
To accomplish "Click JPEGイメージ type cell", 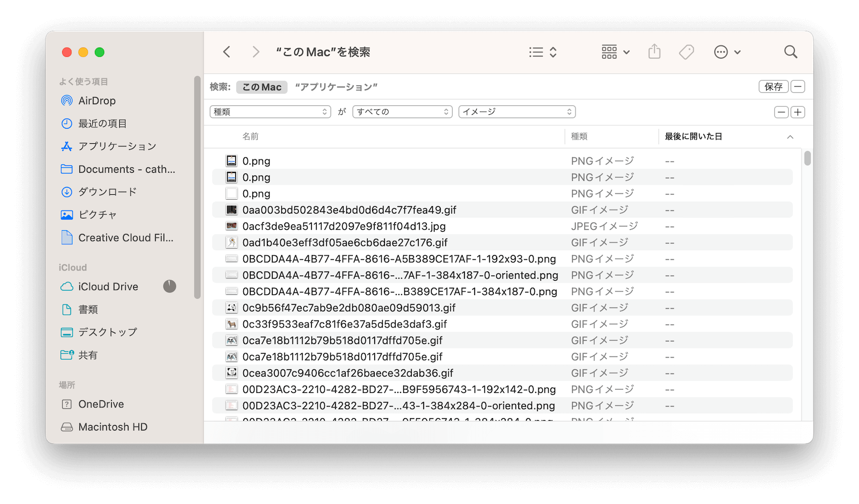I will (x=605, y=226).
